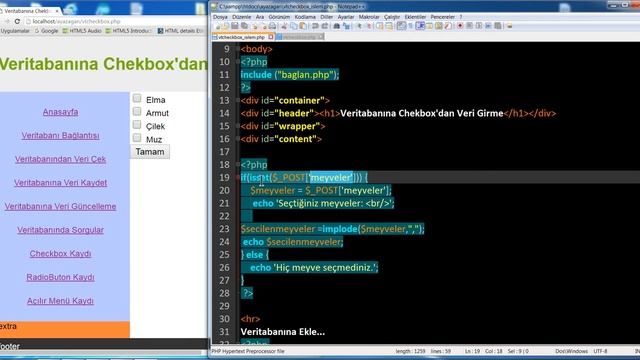Open the Açılır Menü Kaydı link
Viewport: 640px width, 360px height.
60,301
